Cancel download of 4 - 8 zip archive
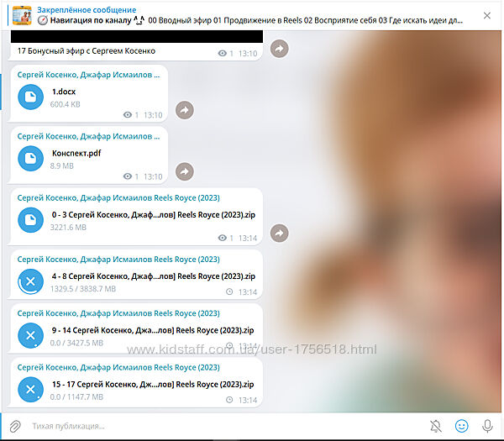 31,281
